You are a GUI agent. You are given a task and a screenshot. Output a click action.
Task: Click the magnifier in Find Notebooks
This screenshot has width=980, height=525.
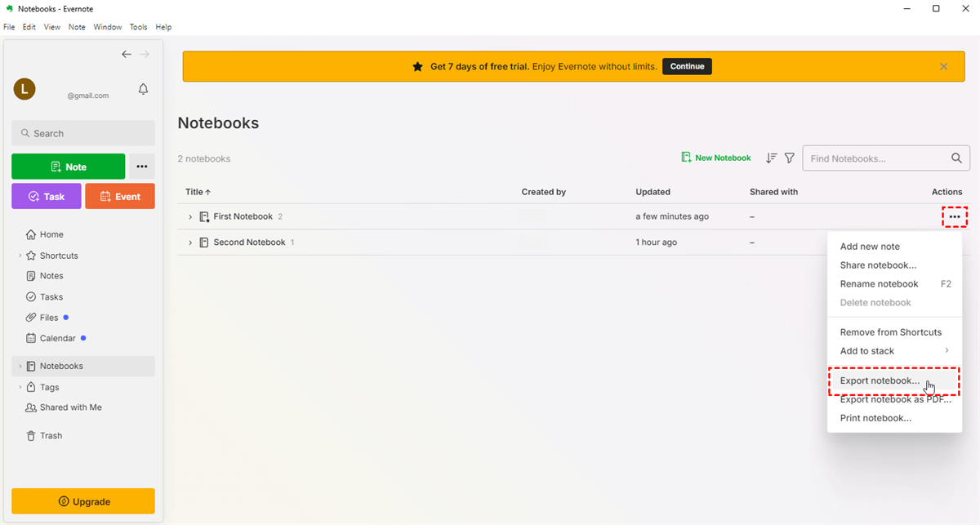click(956, 158)
